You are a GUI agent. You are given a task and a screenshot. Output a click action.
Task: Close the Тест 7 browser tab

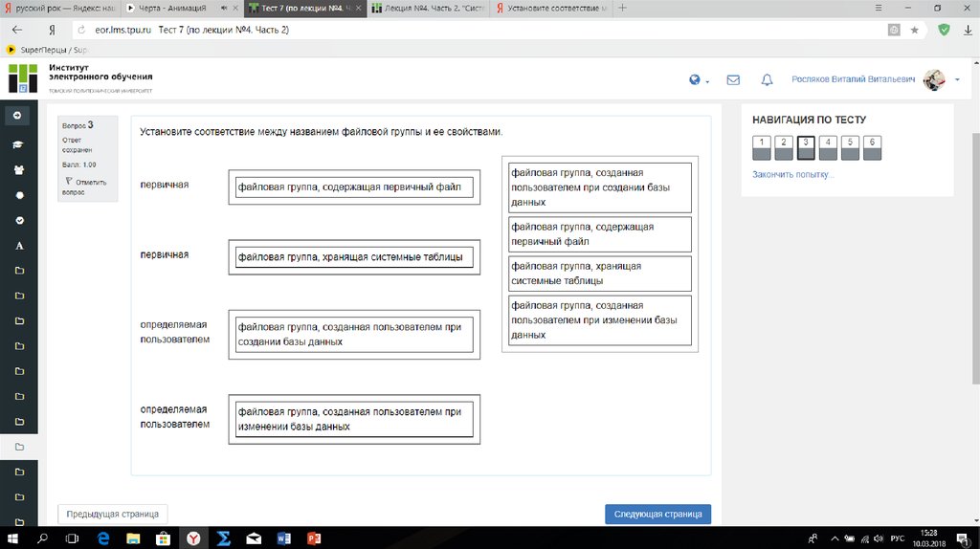[358, 8]
